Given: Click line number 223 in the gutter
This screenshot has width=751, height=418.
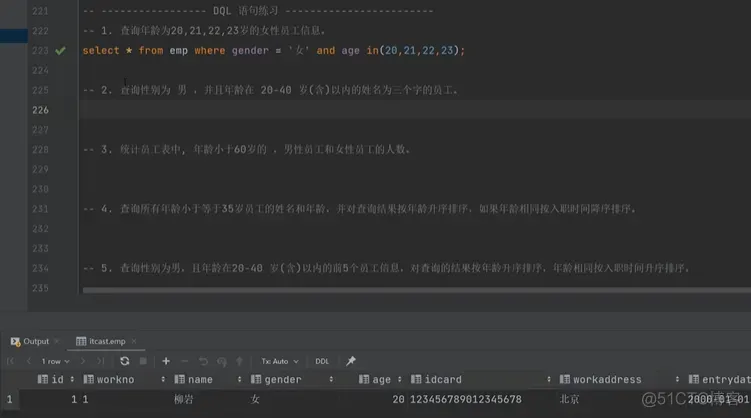Looking at the screenshot, I should coord(40,50).
